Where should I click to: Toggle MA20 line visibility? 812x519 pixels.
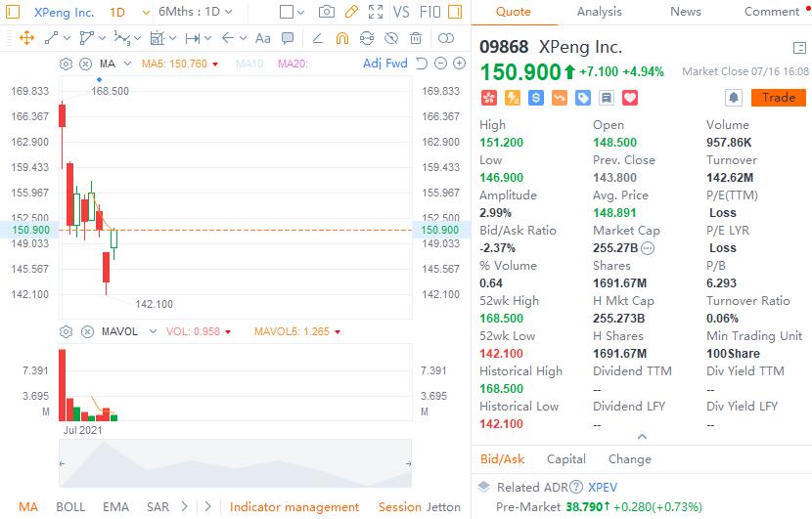point(293,64)
